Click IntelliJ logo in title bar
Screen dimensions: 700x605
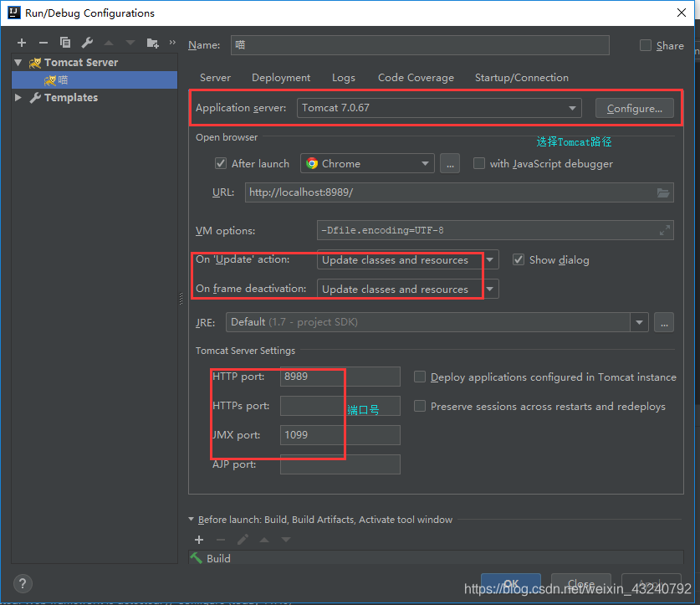14,13
